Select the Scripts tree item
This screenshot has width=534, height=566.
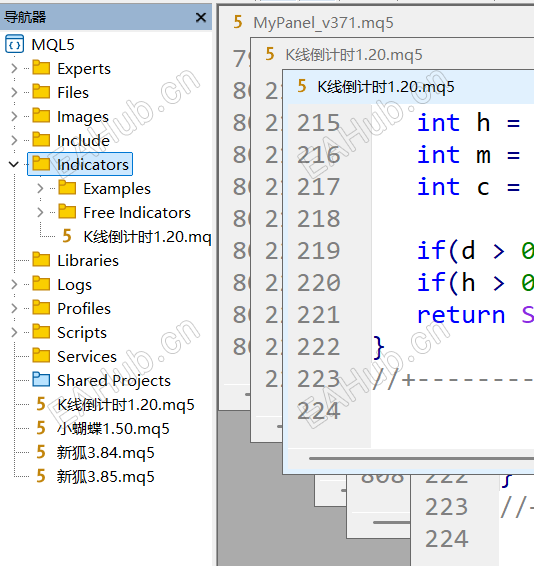point(82,333)
